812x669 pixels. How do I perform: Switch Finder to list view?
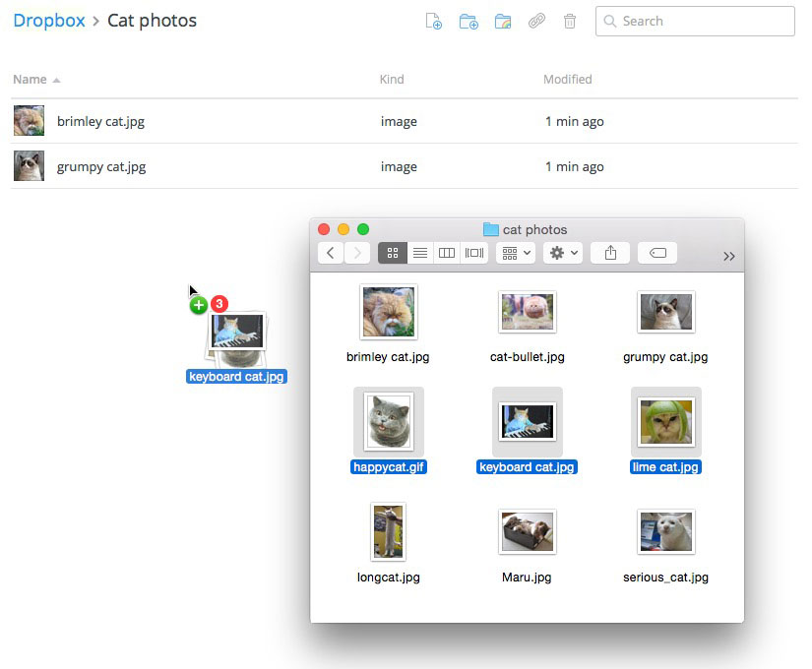click(419, 252)
